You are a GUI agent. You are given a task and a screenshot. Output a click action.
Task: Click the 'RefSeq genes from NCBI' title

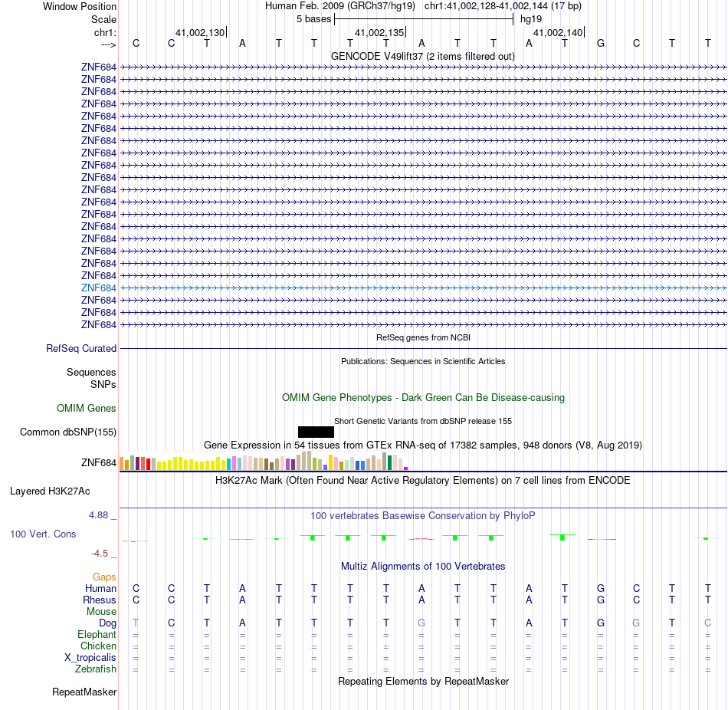pos(423,337)
